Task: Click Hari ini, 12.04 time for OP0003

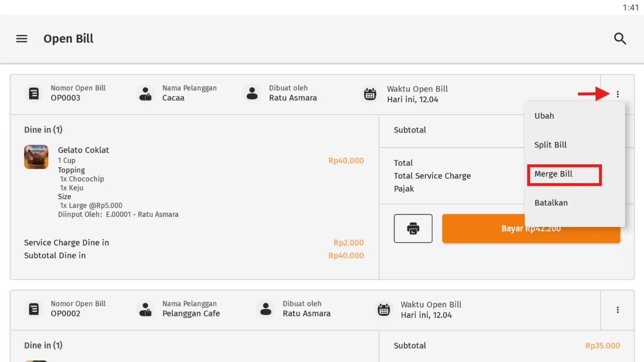Action: click(412, 99)
